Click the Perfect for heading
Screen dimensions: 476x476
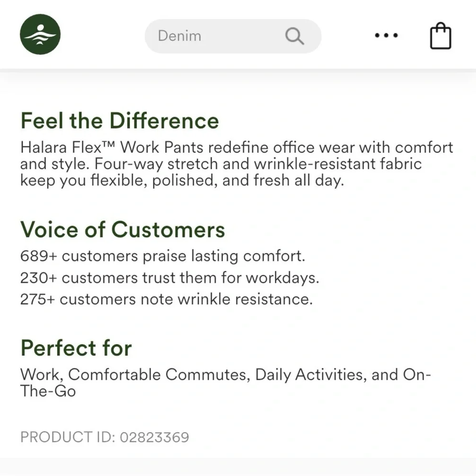(x=76, y=348)
